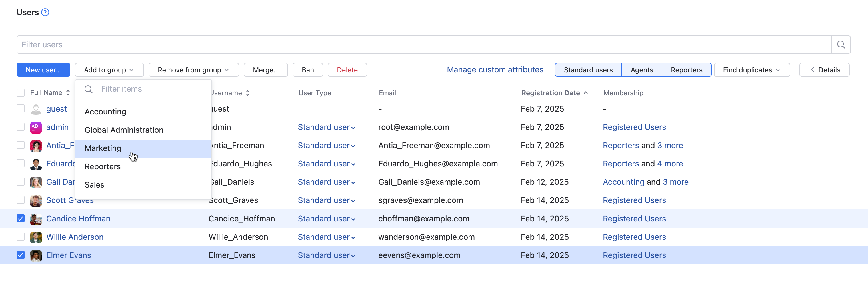Click Elmer Evans' avatar picture
The height and width of the screenshot is (282, 868).
pos(36,255)
